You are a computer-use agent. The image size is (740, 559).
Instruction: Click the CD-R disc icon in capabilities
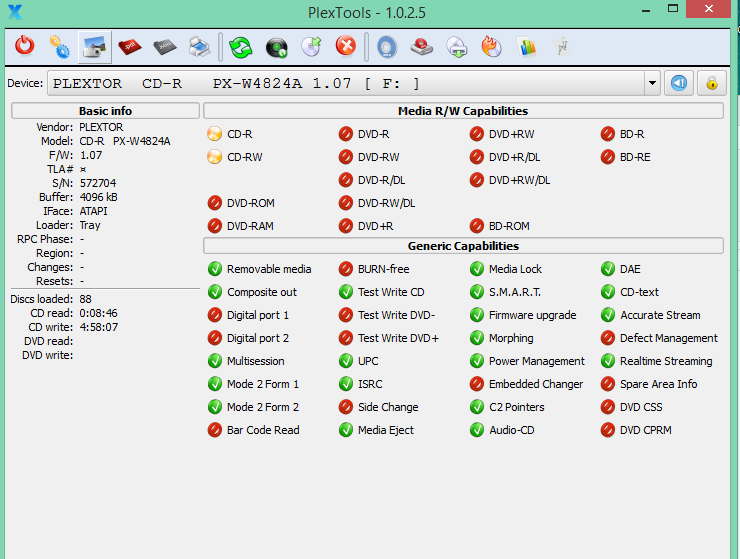214,134
